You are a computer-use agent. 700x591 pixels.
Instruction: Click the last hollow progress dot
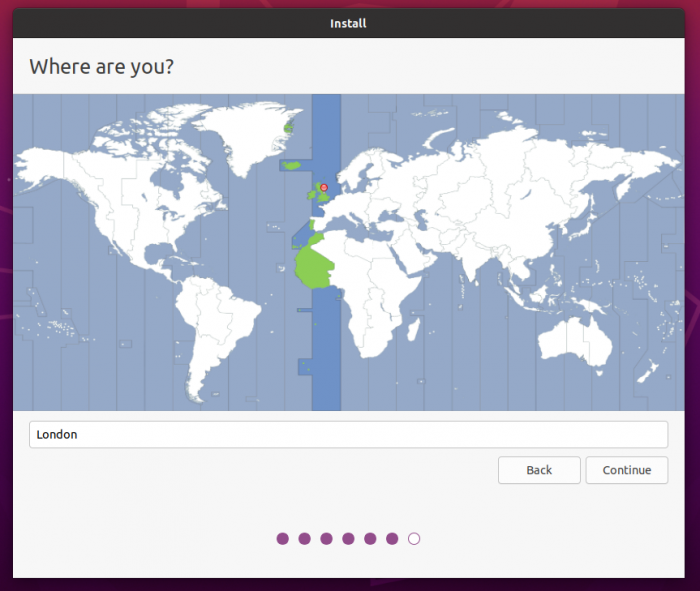coord(414,539)
